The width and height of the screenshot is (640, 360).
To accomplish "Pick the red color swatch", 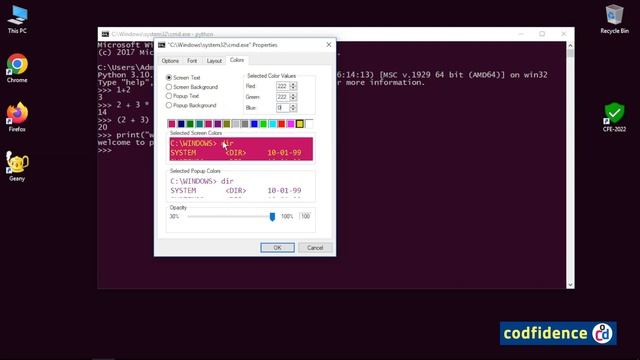I will [281, 124].
